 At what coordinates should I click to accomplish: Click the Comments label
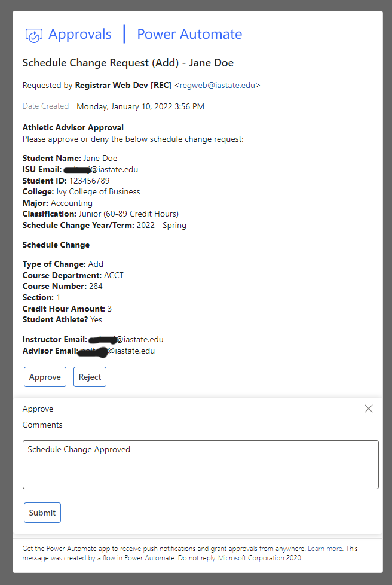[42, 425]
